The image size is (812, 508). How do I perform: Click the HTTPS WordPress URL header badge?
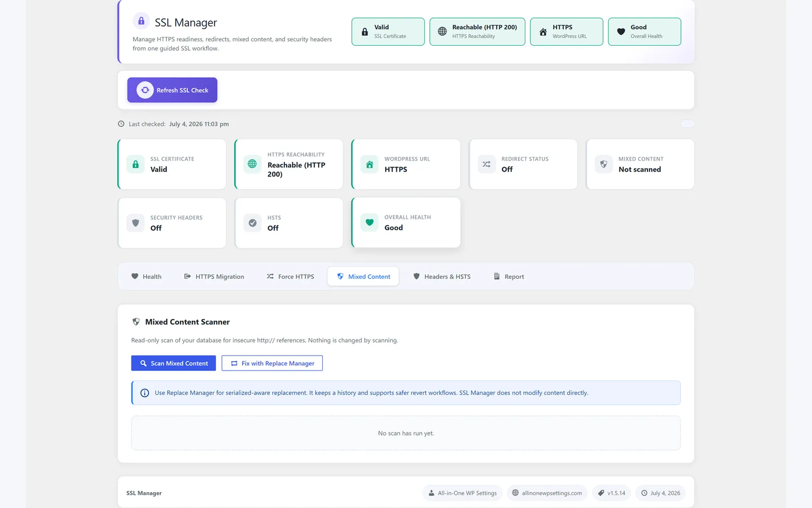[x=566, y=31]
